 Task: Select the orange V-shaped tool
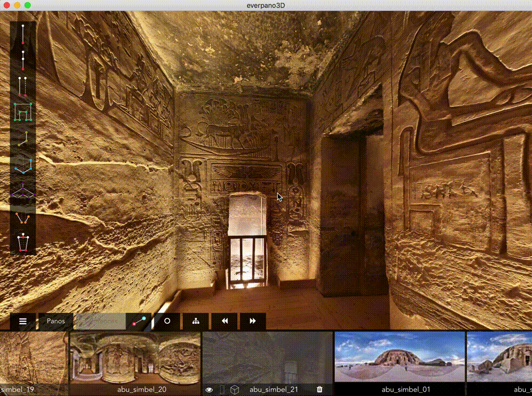click(23, 218)
